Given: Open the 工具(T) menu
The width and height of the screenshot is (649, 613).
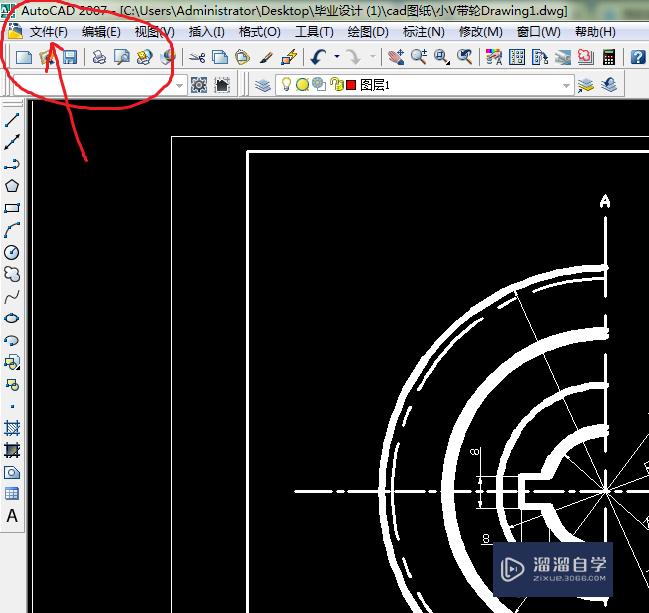Looking at the screenshot, I should click(x=314, y=32).
